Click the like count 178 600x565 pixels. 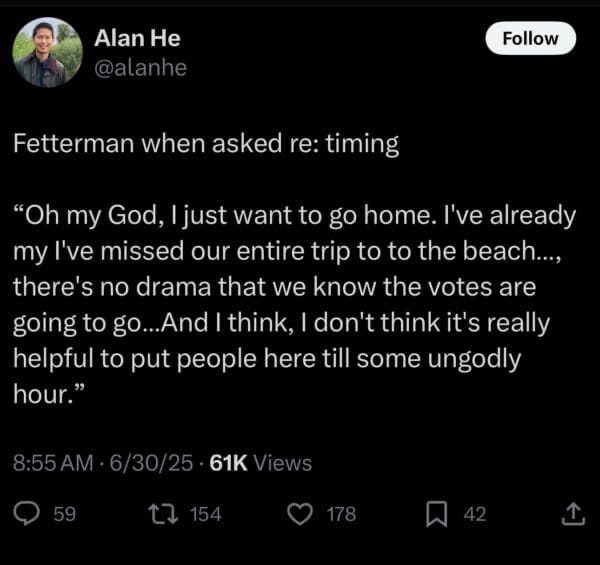[341, 514]
